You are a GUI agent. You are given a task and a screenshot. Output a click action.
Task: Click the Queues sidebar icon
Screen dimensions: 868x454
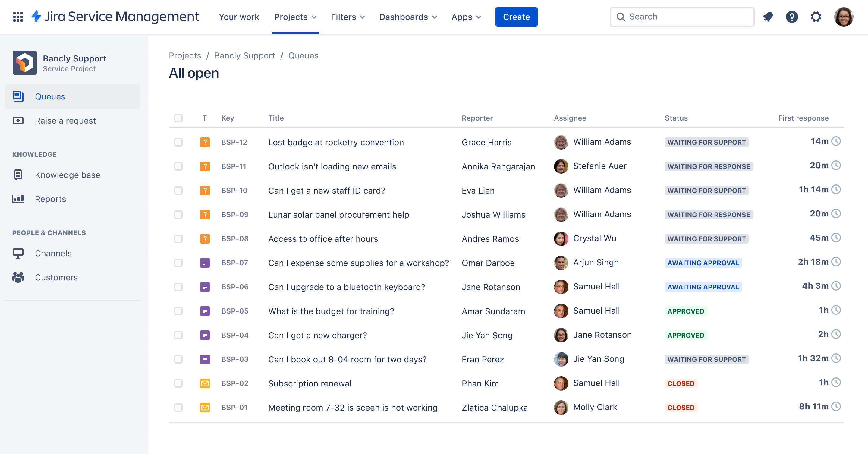tap(18, 96)
